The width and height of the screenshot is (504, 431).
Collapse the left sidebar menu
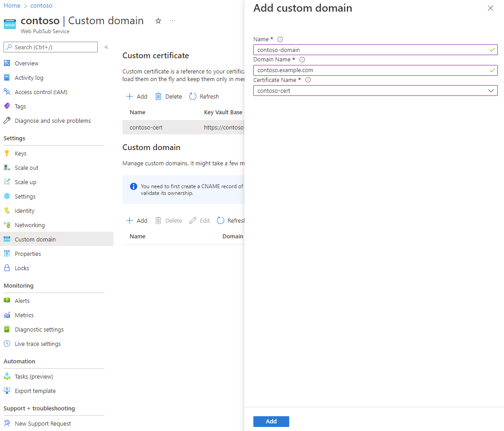(106, 47)
